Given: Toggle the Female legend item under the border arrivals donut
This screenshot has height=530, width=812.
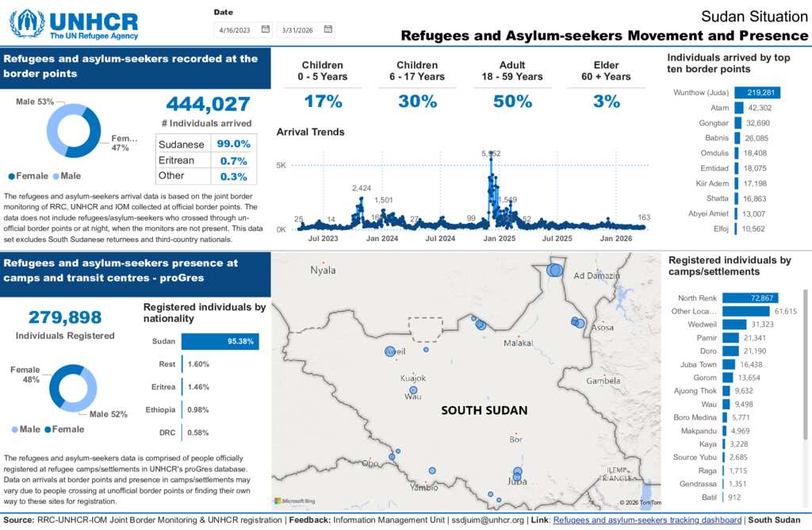Looking at the screenshot, I should pyautogui.click(x=28, y=175).
